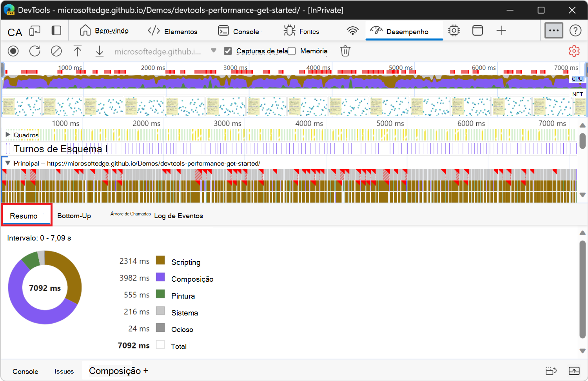
Task: Click the reload and record icon
Action: tap(35, 51)
